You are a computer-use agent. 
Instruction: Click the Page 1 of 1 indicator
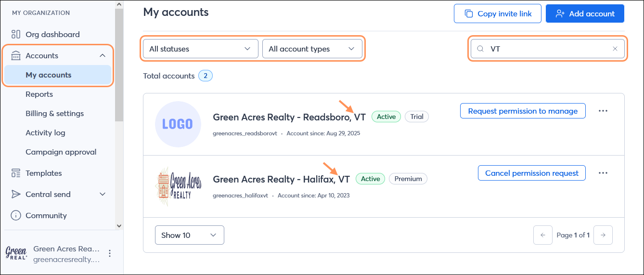point(573,235)
